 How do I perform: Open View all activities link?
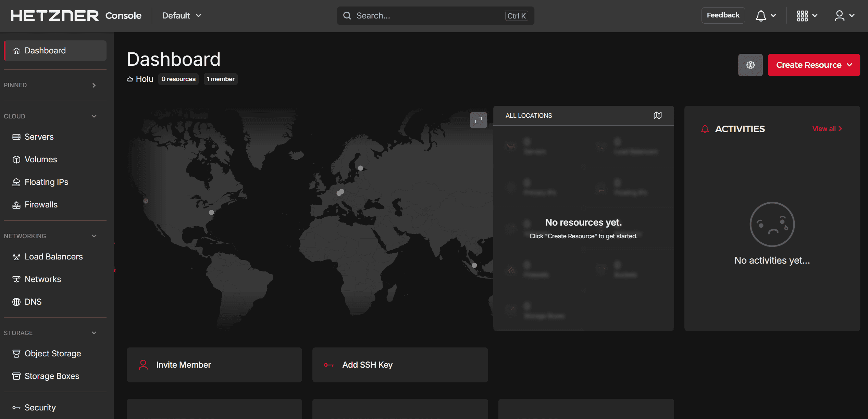click(827, 129)
